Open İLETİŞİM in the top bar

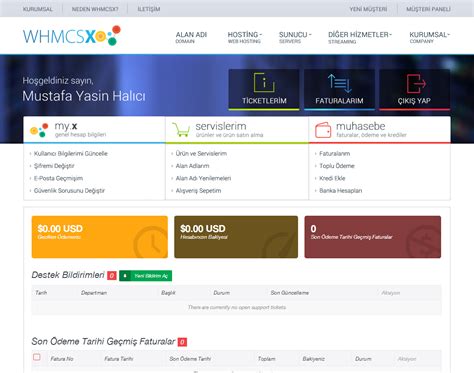point(149,9)
